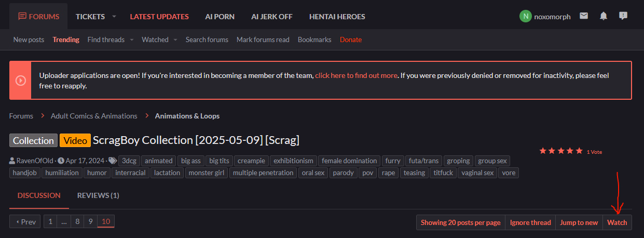The width and height of the screenshot is (644, 238).
Task: Open the mail inbox envelope icon
Action: tap(584, 16)
